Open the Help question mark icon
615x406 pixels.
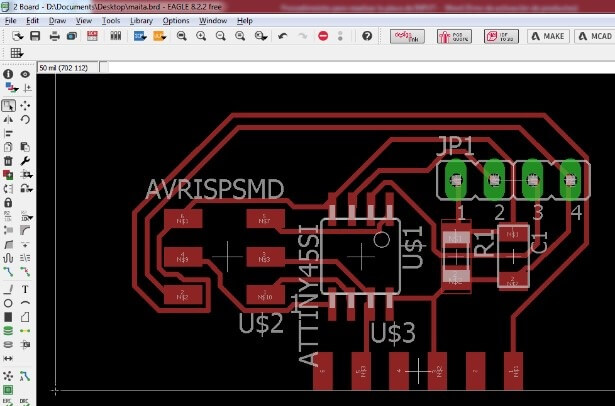coord(367,36)
